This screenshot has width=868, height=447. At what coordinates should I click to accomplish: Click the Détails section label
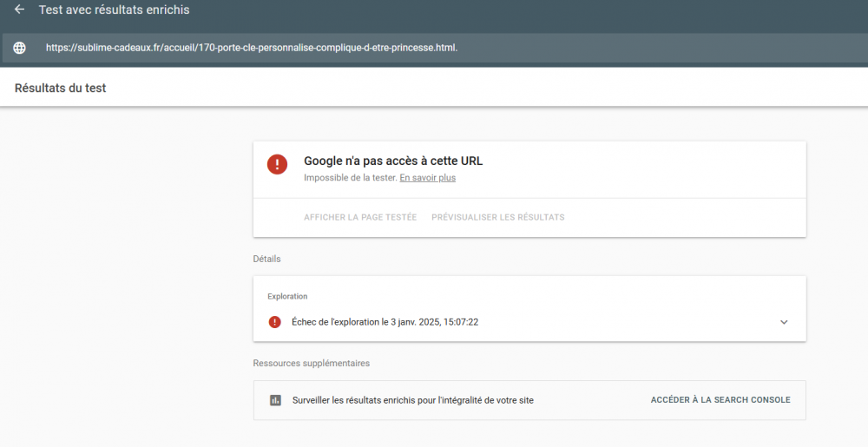click(266, 259)
